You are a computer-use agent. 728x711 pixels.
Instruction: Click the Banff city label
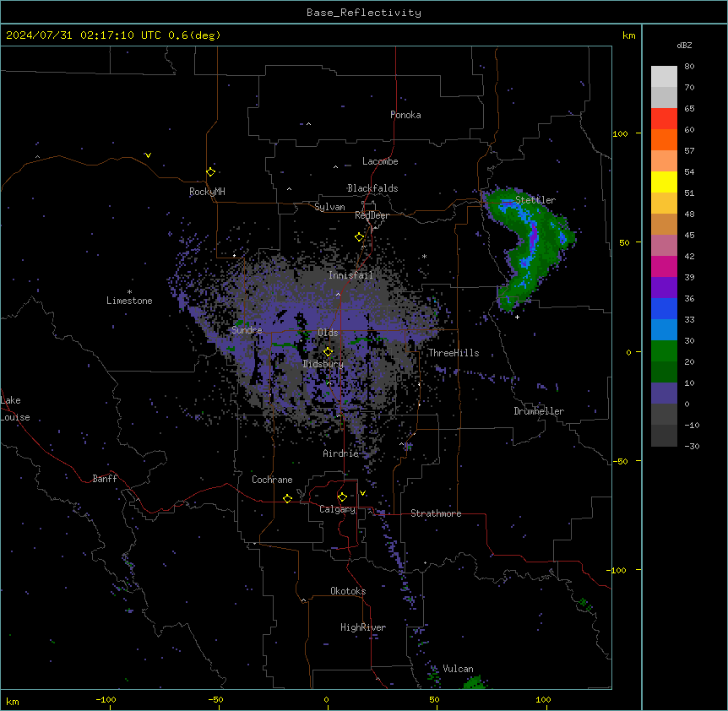pyautogui.click(x=105, y=479)
